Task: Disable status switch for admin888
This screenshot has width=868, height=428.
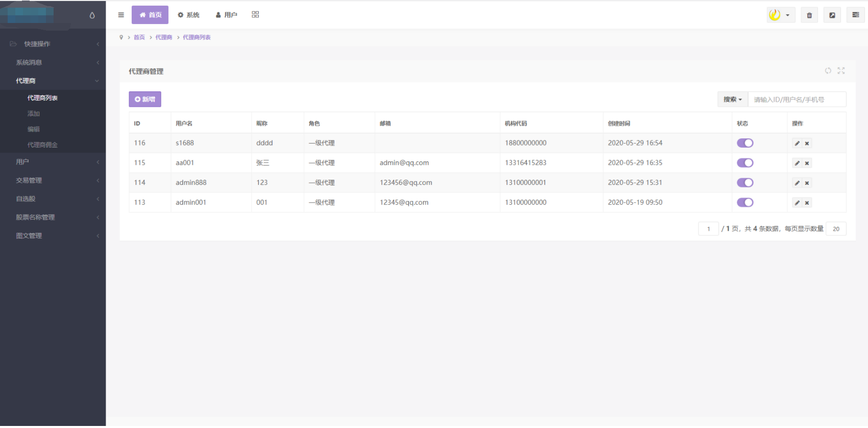Action: (x=745, y=183)
